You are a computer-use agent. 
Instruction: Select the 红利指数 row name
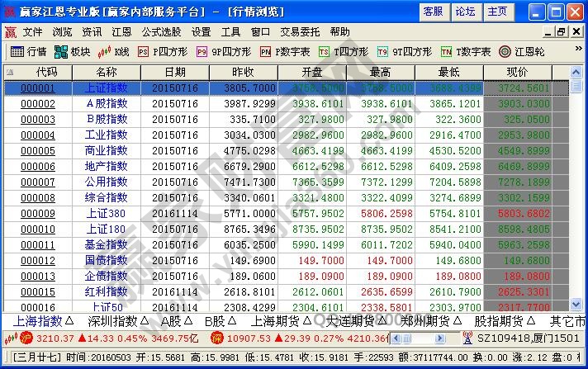point(107,291)
